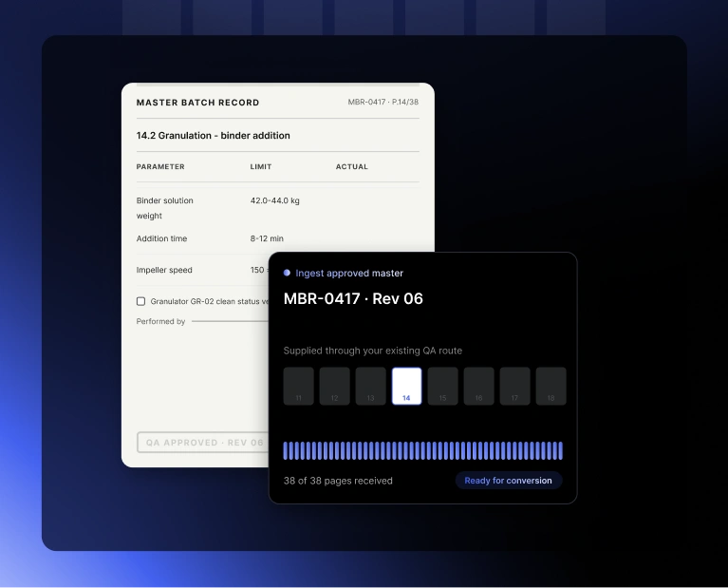Click the 42.0-44.0 kg limit value

click(x=275, y=200)
